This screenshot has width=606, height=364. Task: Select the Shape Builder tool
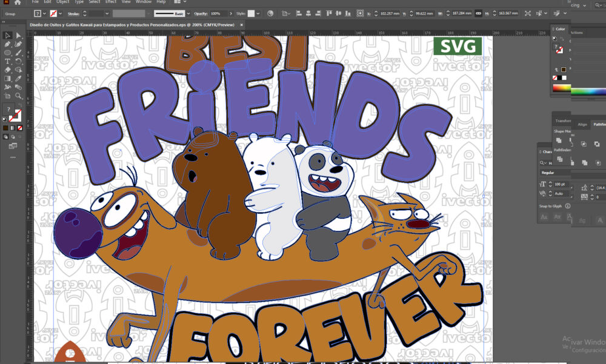click(x=18, y=70)
